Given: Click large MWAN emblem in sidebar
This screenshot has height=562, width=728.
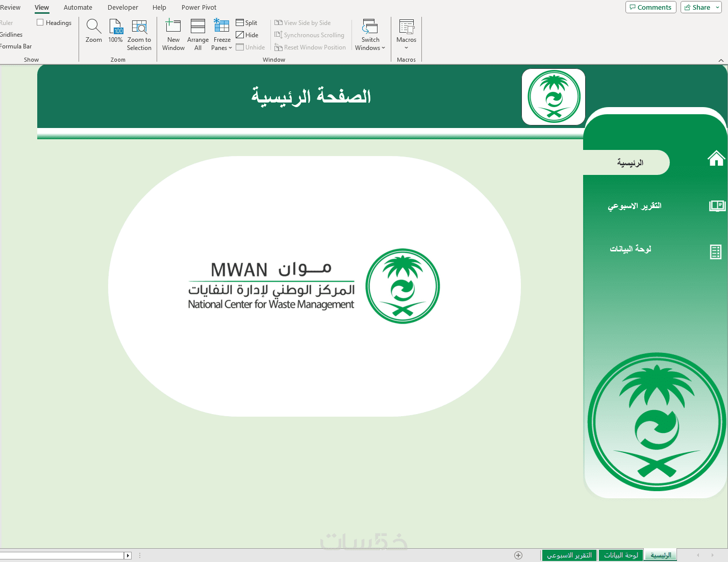Looking at the screenshot, I should tap(657, 422).
